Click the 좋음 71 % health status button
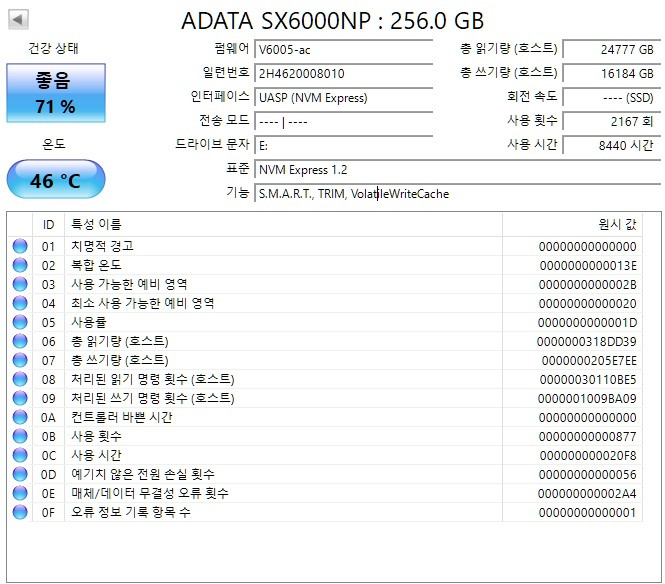 pos(56,93)
